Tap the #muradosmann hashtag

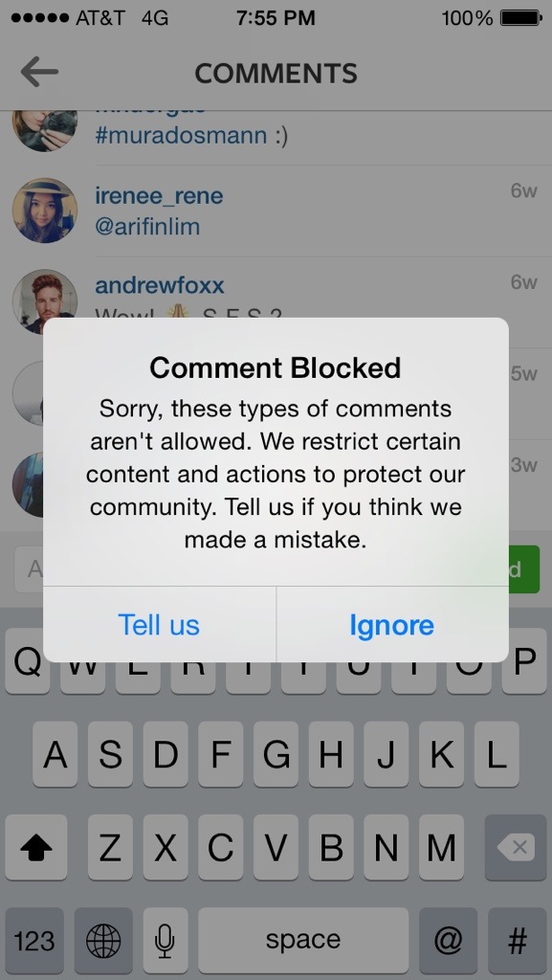pyautogui.click(x=181, y=136)
